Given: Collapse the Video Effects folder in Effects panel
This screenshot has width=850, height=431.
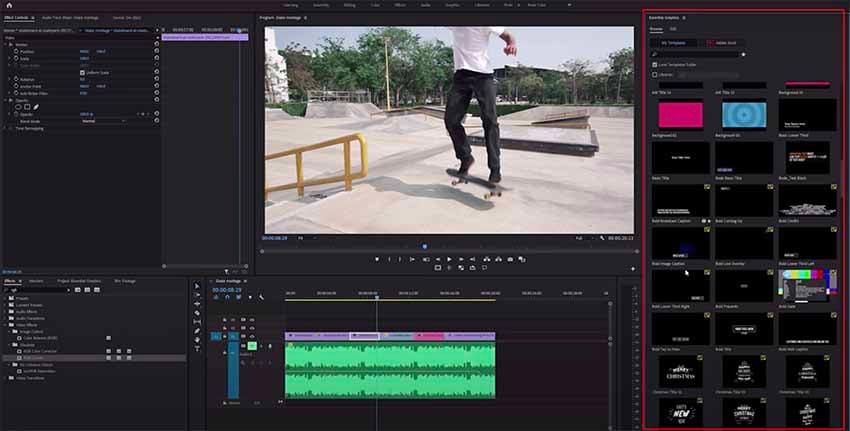Looking at the screenshot, I should (x=6, y=326).
